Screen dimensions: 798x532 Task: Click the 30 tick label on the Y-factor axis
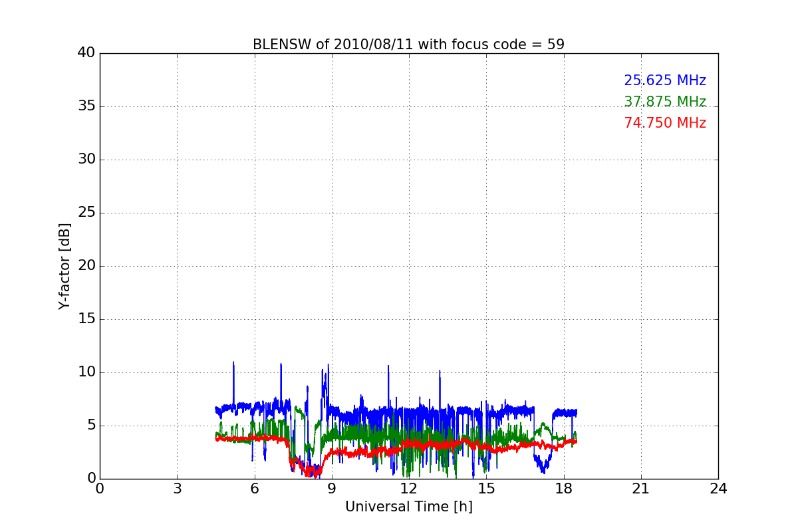click(x=86, y=160)
